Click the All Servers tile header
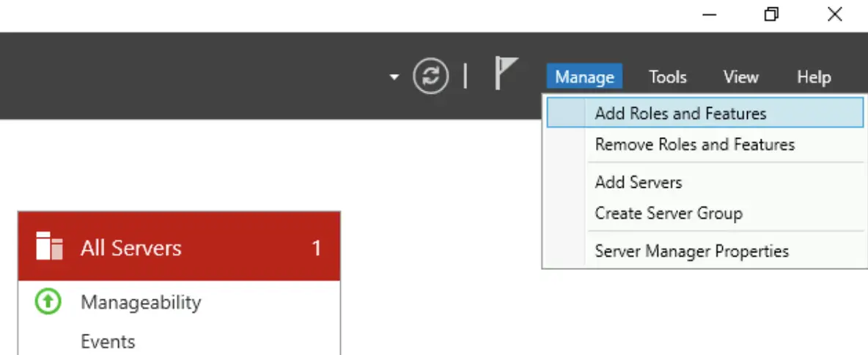 click(179, 247)
